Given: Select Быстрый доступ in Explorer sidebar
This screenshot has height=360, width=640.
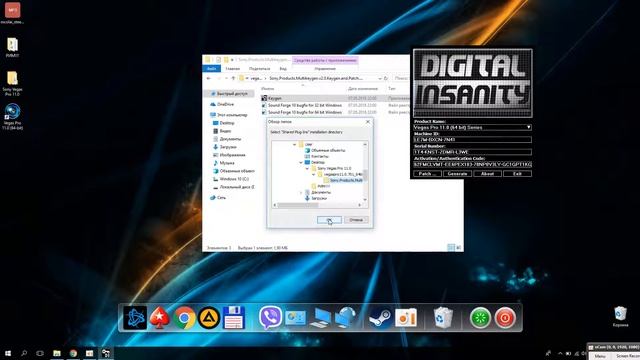Looking at the screenshot, I should pyautogui.click(x=231, y=93).
